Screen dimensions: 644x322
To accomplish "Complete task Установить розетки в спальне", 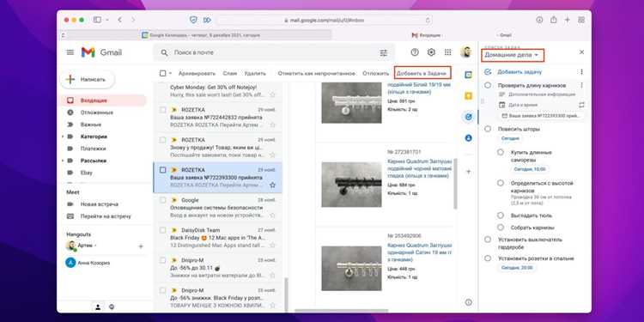I will pos(488,258).
